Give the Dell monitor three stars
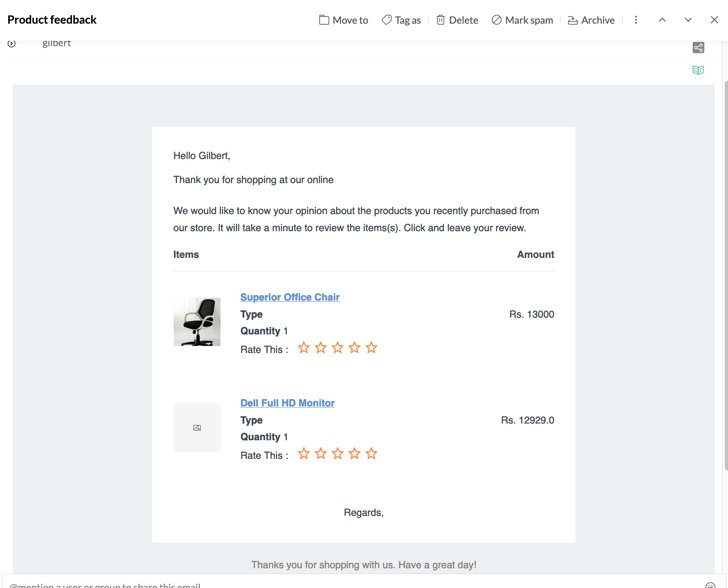The width and height of the screenshot is (728, 588). click(338, 453)
